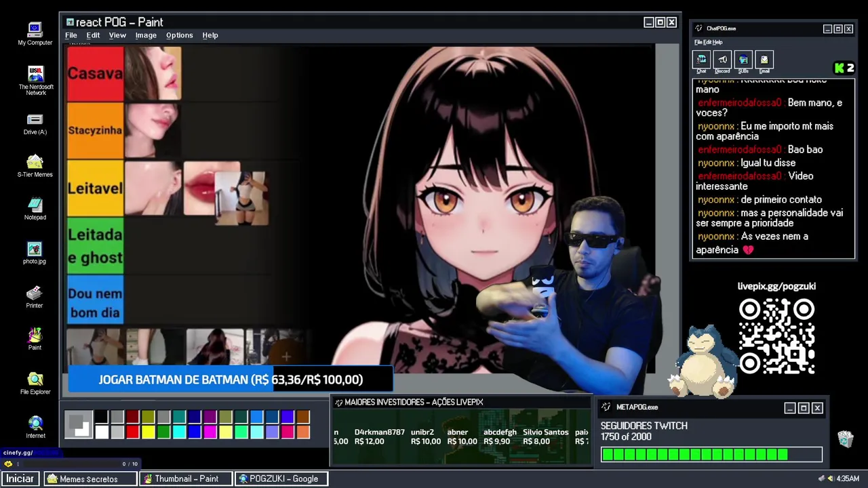Image resolution: width=868 pixels, height=488 pixels.
Task: Open the Edit menu in Paint
Action: pos(93,35)
